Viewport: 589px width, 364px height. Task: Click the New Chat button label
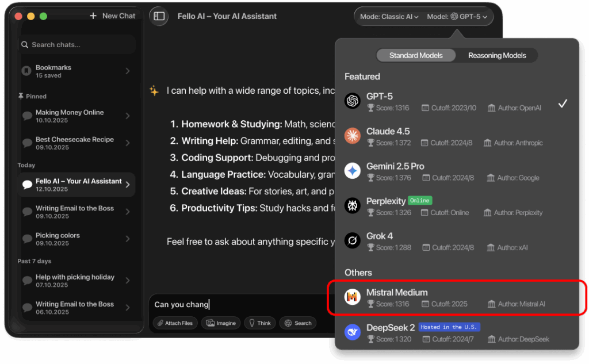pos(118,16)
